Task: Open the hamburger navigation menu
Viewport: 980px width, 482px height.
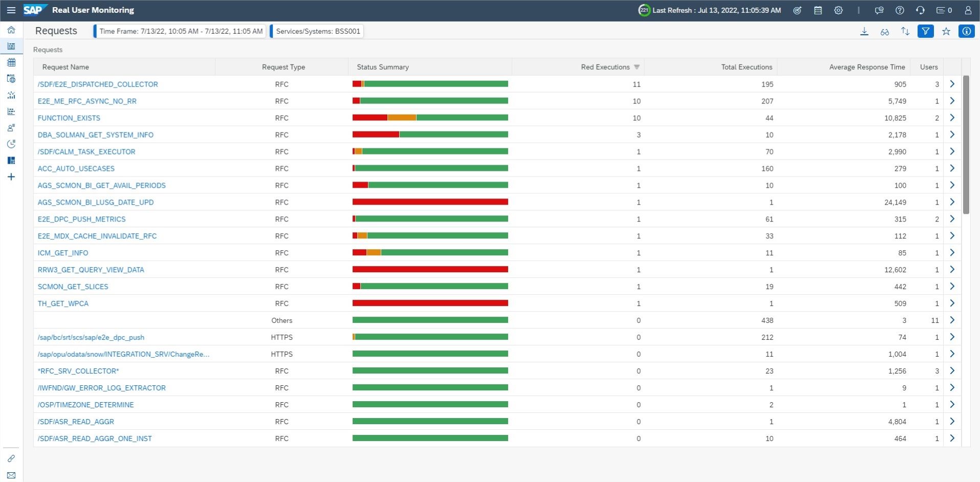Action: (x=11, y=10)
